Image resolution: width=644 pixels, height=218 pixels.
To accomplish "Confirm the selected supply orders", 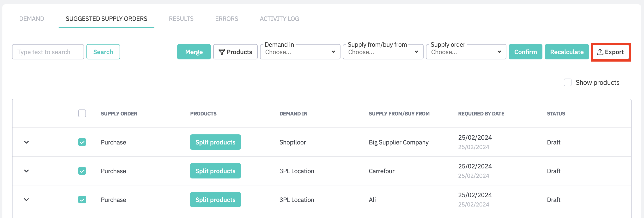I will tap(525, 52).
